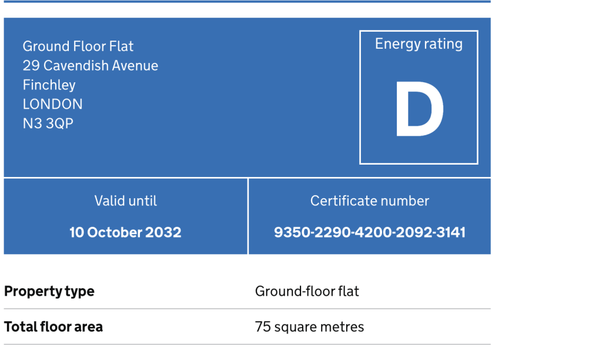Select the Finchley address line
The width and height of the screenshot is (602, 364).
49,85
